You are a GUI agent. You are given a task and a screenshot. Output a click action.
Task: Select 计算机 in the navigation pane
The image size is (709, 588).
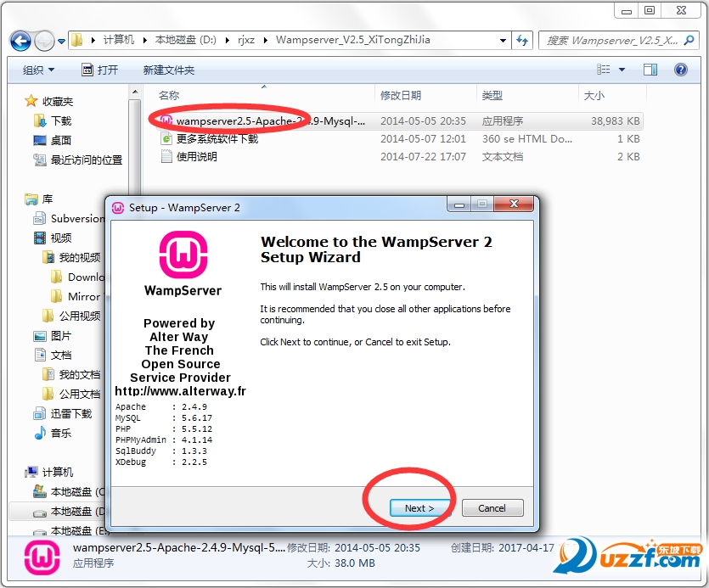click(x=58, y=472)
